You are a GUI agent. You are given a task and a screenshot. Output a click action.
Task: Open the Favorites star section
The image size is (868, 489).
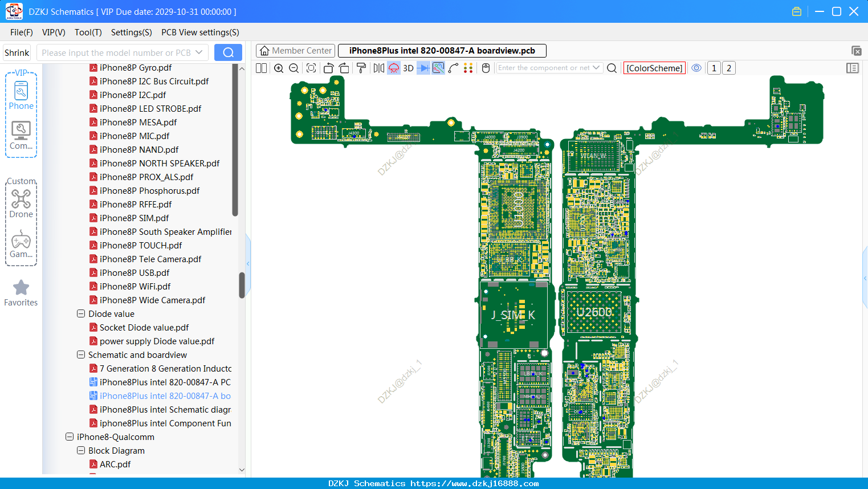tap(21, 293)
